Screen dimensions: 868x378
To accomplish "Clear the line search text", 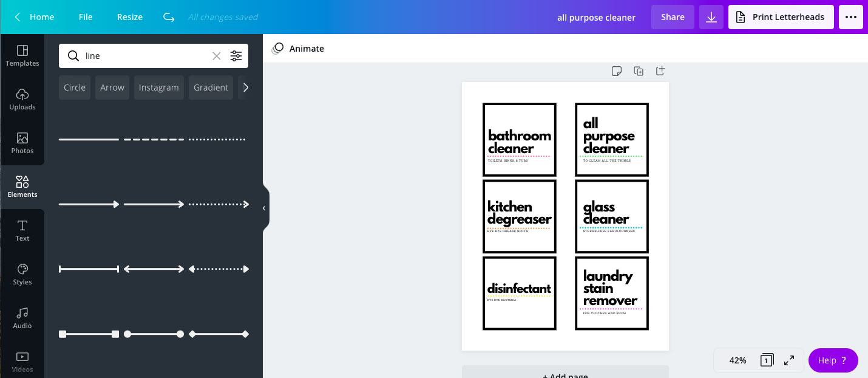I will [x=216, y=56].
